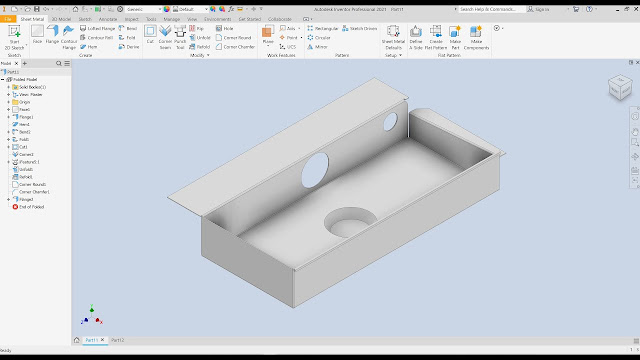Click the Create Flat Pattern icon
Viewport: 640px width, 360px height.
(x=436, y=37)
